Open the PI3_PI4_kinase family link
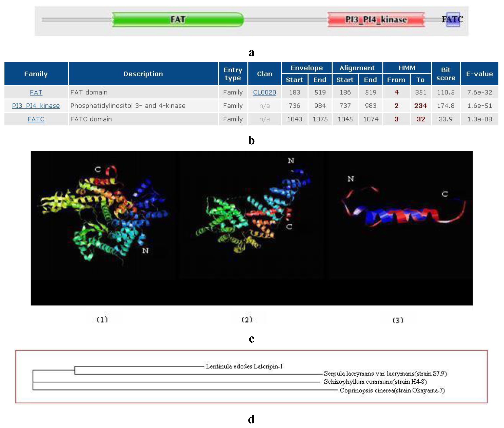Viewport: 504px width, 428px height. [36, 106]
